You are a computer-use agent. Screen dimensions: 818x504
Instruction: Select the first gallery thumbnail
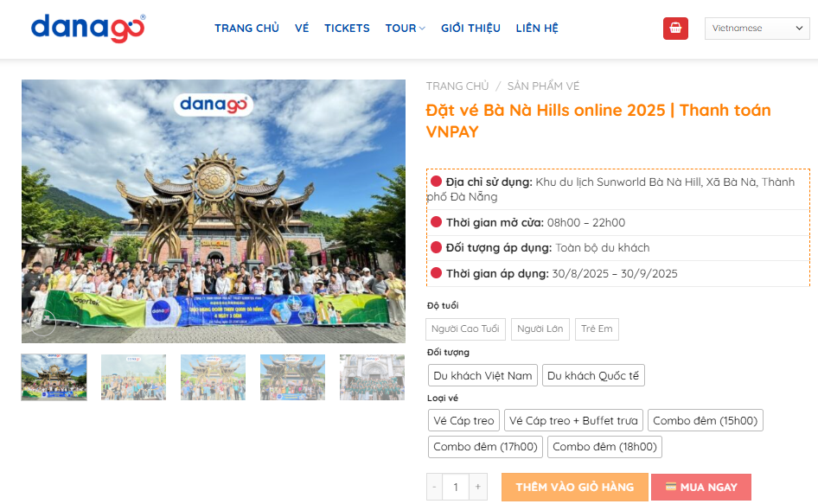[54, 377]
